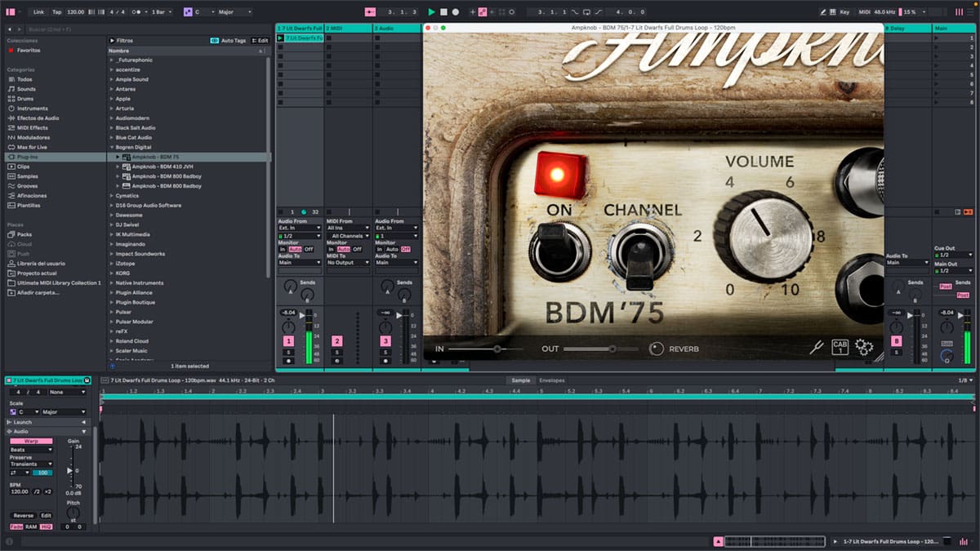The height and width of the screenshot is (551, 980).
Task: Toggle scale mode icon in top bar
Action: (188, 12)
